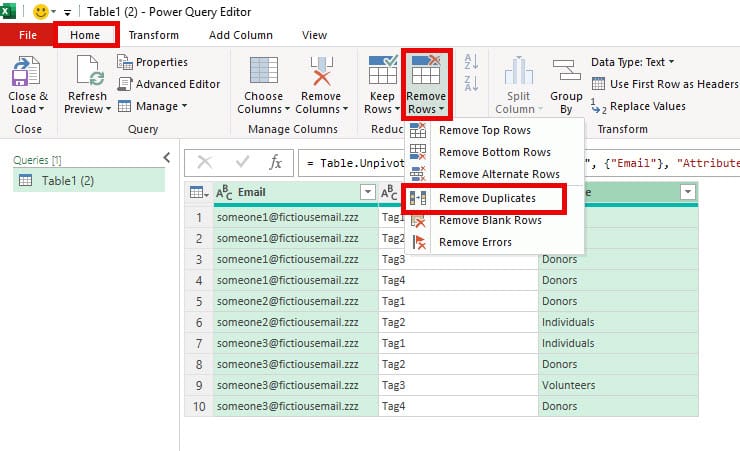
Task: Open query Properties
Action: [152, 62]
